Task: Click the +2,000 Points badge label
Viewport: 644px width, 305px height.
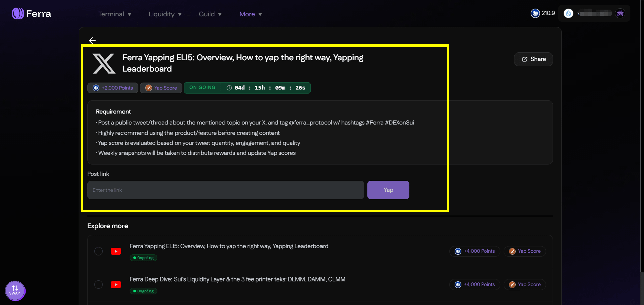Action: 117,88
